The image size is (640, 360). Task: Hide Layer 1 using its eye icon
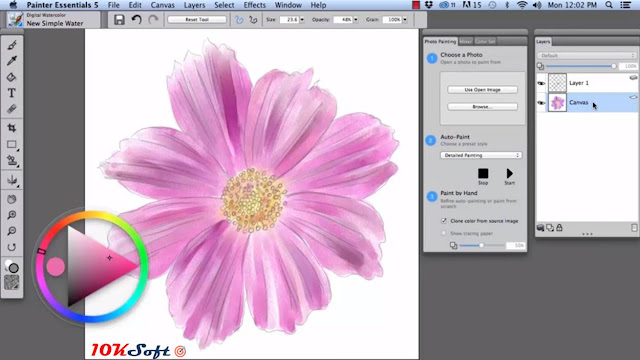[541, 83]
